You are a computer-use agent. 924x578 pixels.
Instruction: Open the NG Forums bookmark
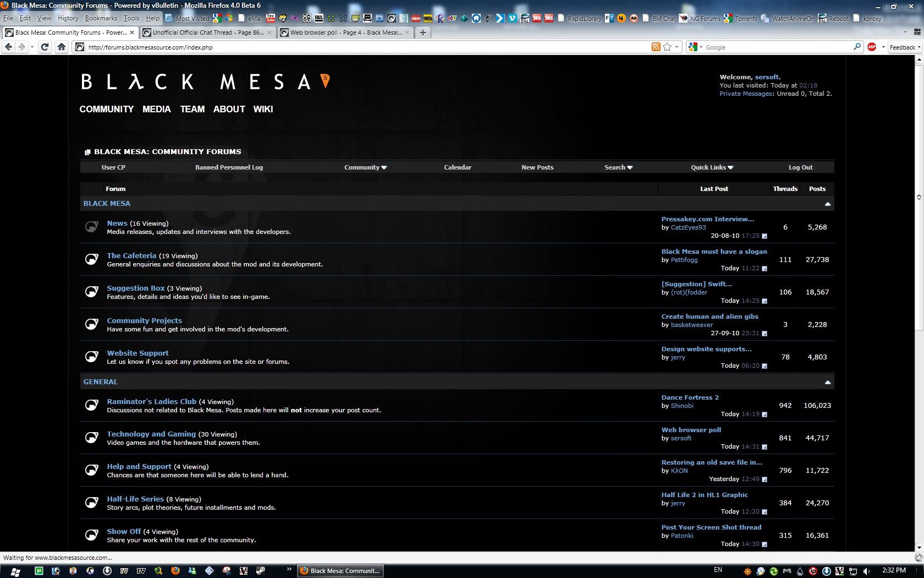click(x=700, y=18)
